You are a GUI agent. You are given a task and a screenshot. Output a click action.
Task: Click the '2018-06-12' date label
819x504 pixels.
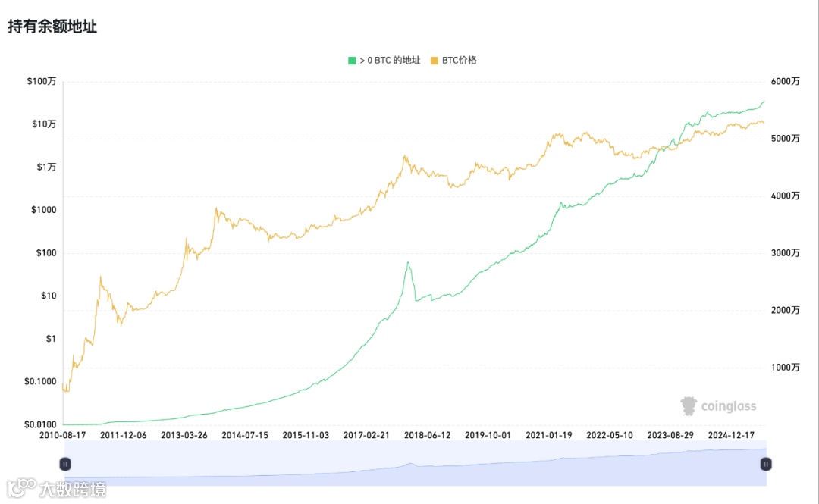[x=427, y=435]
